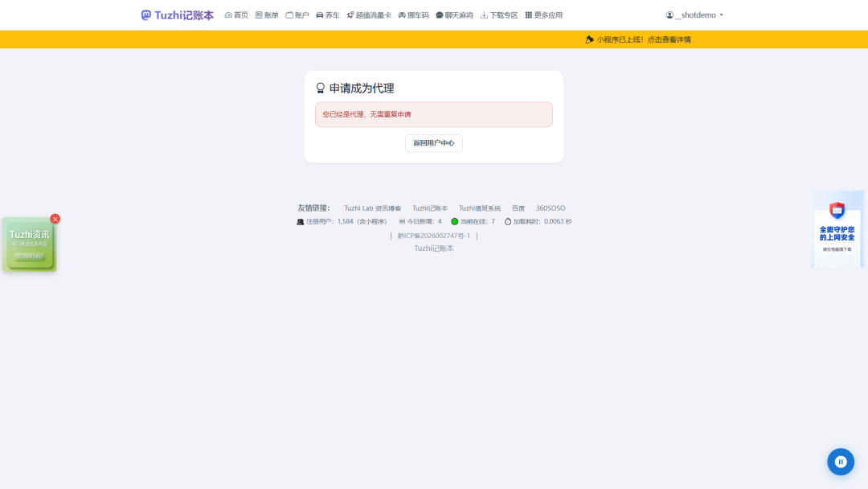
Task: Click the green online status dot
Action: (x=454, y=221)
